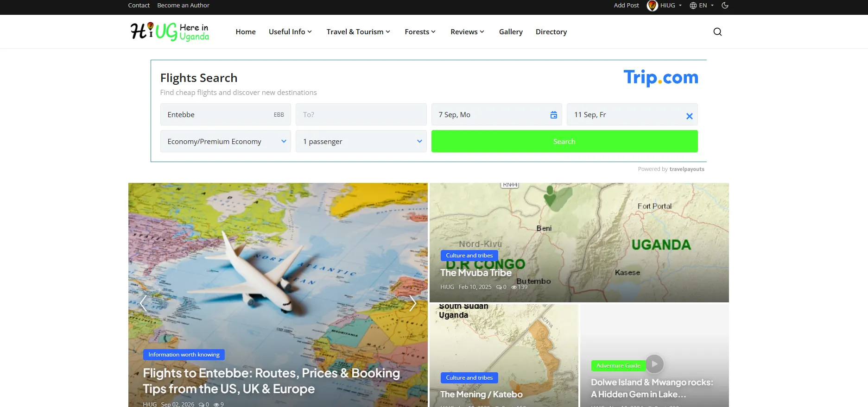
Task: Click the Add Post link
Action: coord(626,6)
